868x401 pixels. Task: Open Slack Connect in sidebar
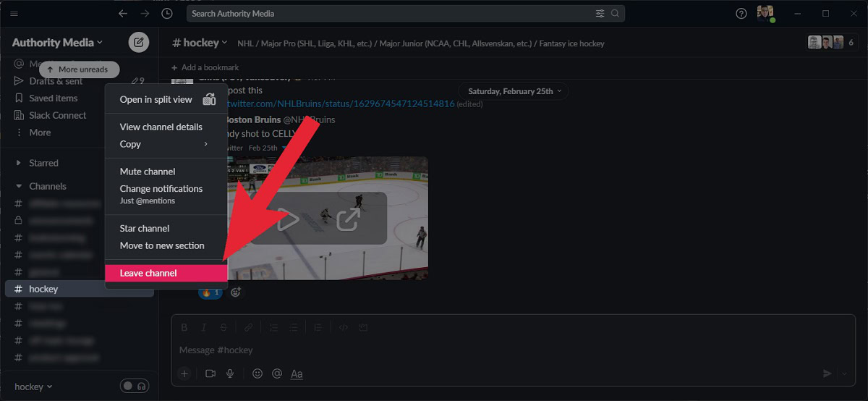click(57, 115)
